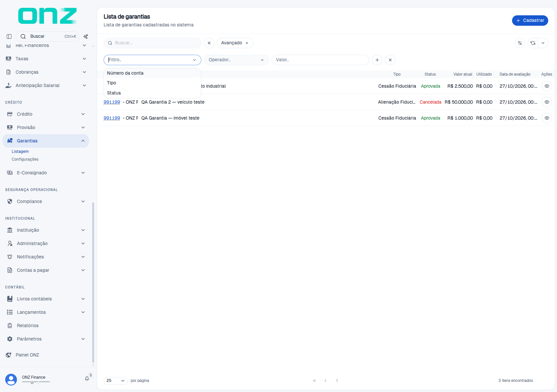Viewport: 557px width, 392px height.
Task: Click the Cadastrar button
Action: (530, 20)
